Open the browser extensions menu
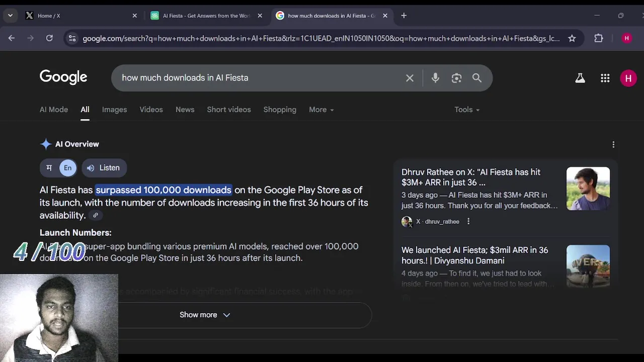The image size is (644, 362). tap(598, 38)
